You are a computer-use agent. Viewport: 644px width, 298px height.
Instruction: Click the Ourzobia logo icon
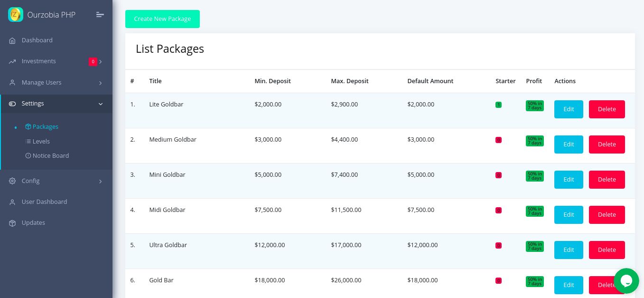pyautogui.click(x=16, y=15)
